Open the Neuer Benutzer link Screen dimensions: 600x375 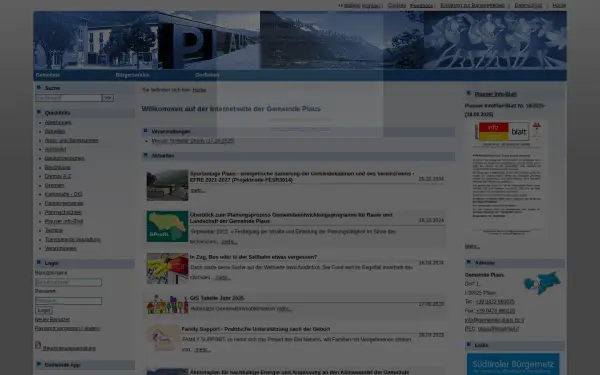pos(52,320)
